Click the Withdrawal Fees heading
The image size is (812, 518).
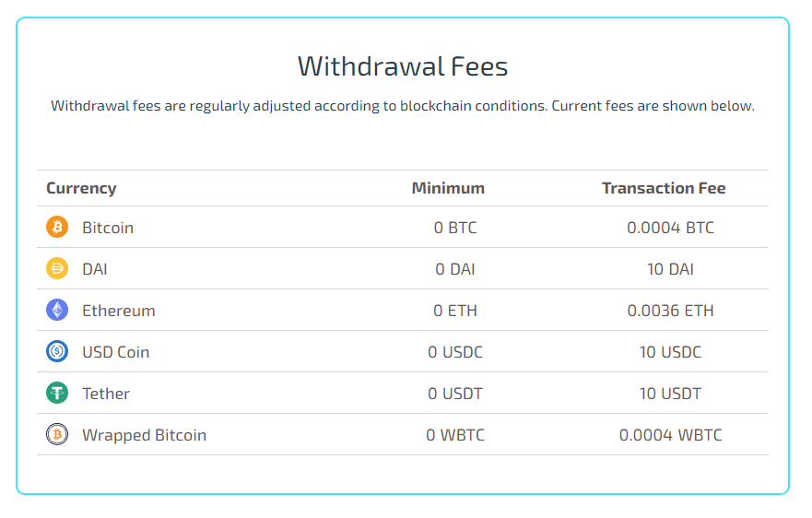[403, 66]
